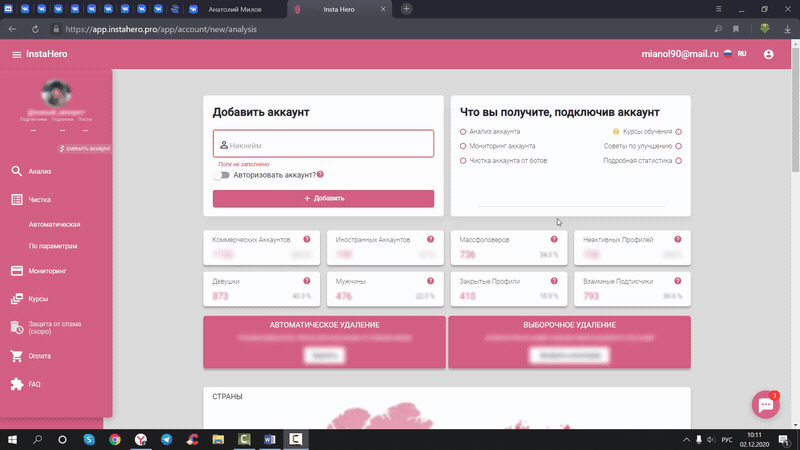Click the page vertical scrollbar
Viewport: 800px width, 450px height.
click(x=795, y=109)
